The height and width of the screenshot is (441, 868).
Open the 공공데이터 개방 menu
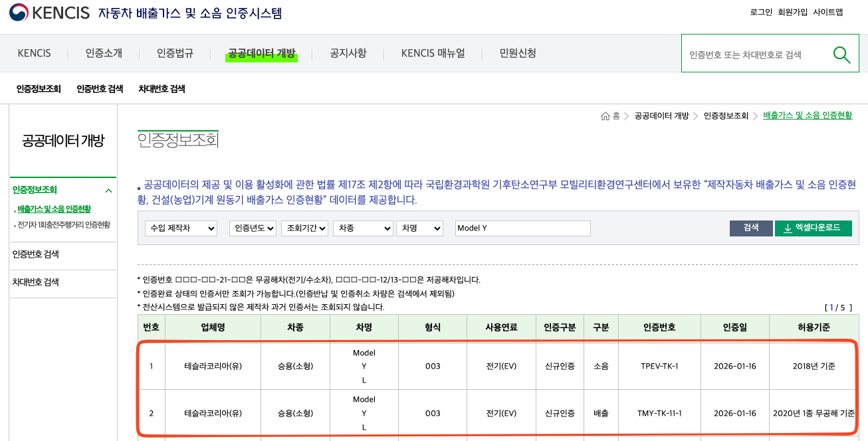(261, 53)
